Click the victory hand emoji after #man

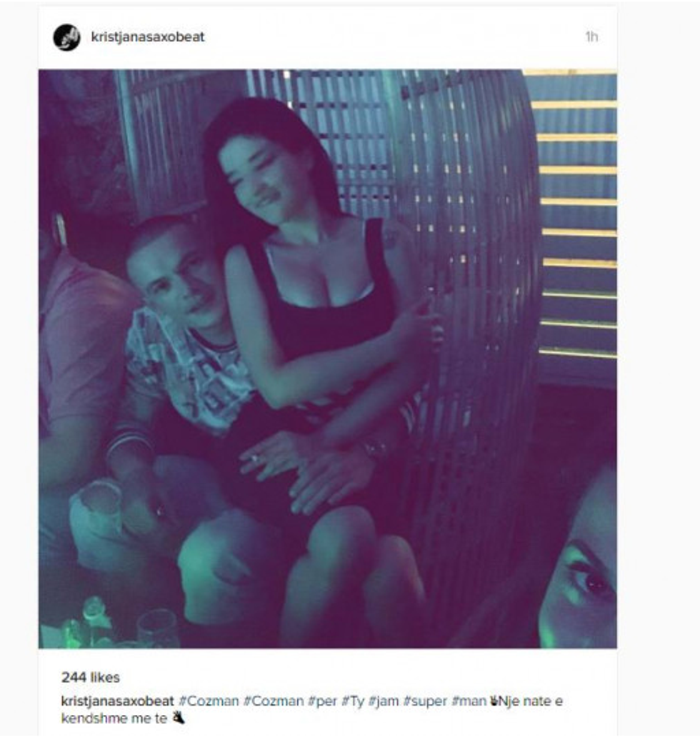(x=493, y=701)
